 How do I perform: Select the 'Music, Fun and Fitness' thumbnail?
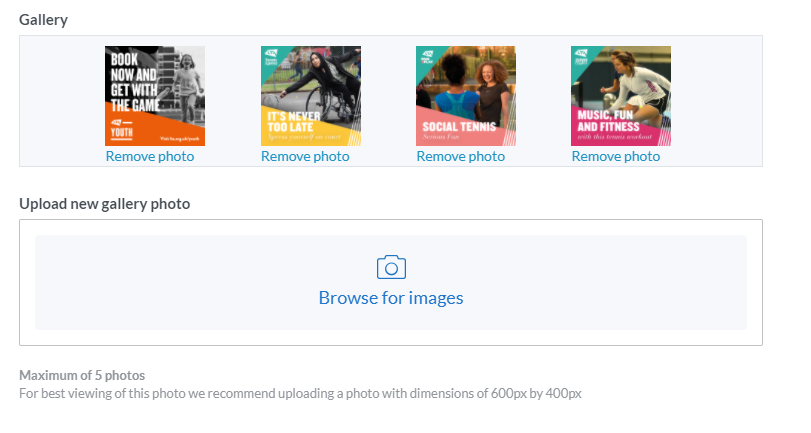tap(620, 96)
